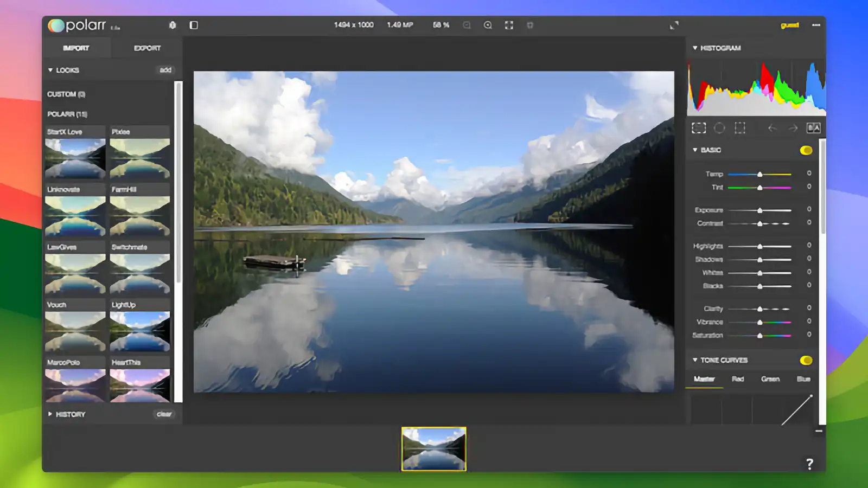Apply the LightUp look thumbnail

click(x=140, y=331)
